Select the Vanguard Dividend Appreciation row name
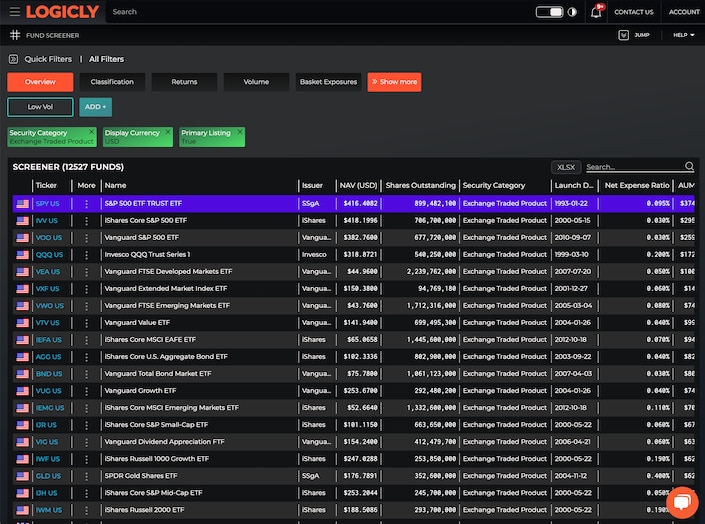The width and height of the screenshot is (705, 524). tap(164, 442)
